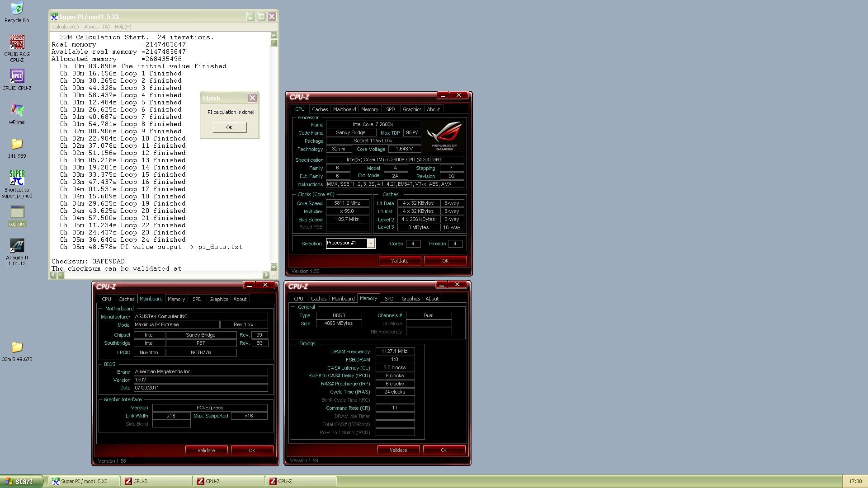Select the Maximus IV Extreme model field
This screenshot has width=868, height=488.
176,325
